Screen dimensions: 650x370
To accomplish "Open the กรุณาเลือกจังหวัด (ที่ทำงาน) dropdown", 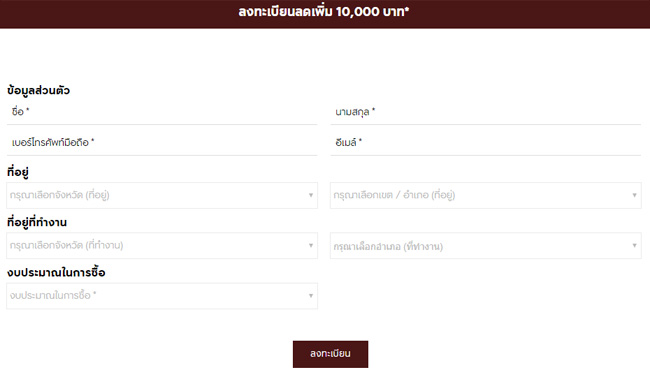I will (162, 246).
